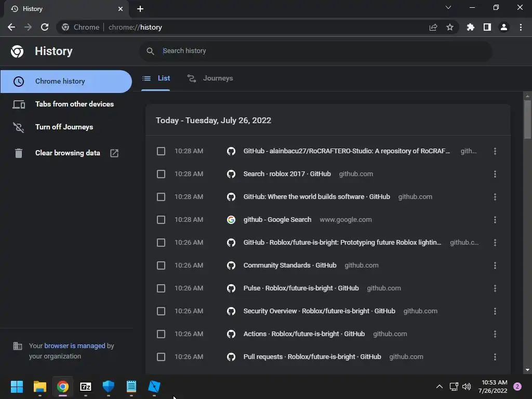Open 'GitHub: Where the world builds software' link
The width and height of the screenshot is (532, 399).
click(x=316, y=197)
